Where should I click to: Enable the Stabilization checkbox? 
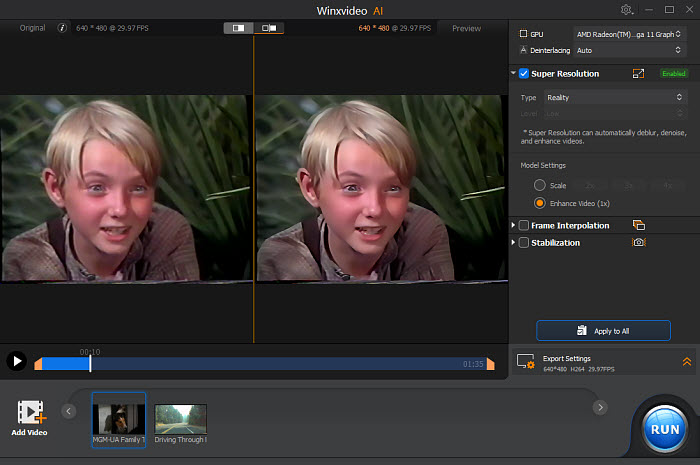tap(524, 242)
